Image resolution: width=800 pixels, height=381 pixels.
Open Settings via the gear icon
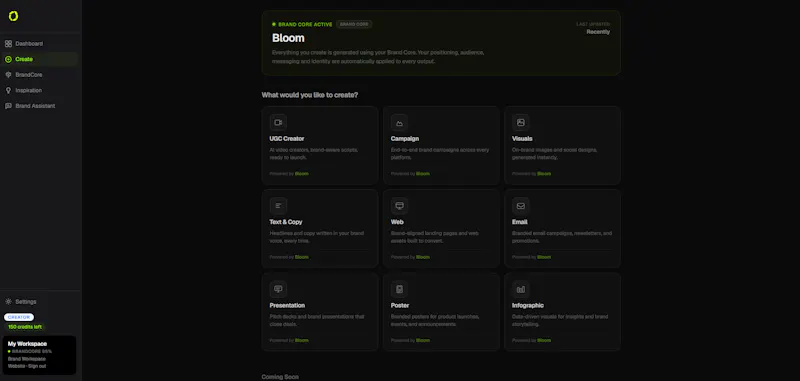[x=8, y=301]
